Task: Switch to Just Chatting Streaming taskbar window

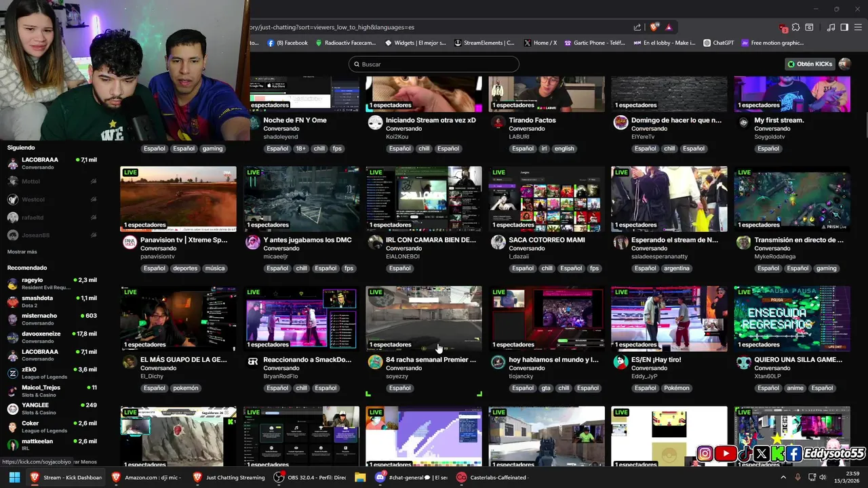Action: pos(228,477)
